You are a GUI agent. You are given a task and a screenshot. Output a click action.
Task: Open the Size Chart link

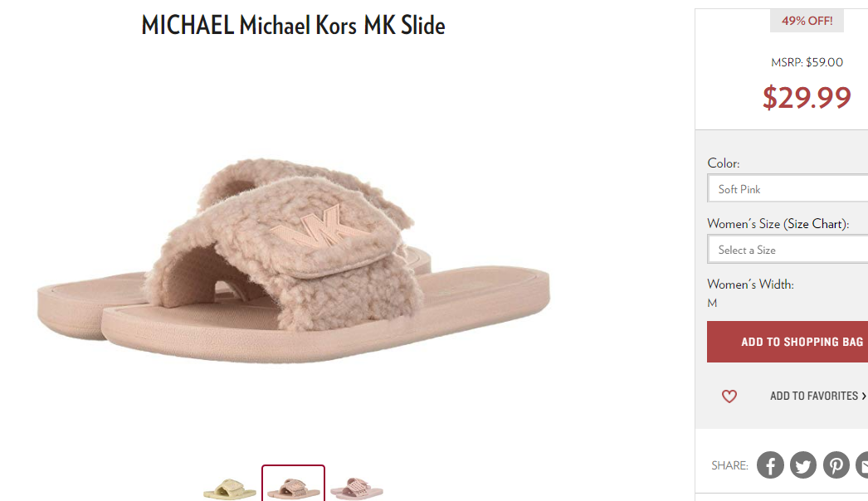pos(817,224)
